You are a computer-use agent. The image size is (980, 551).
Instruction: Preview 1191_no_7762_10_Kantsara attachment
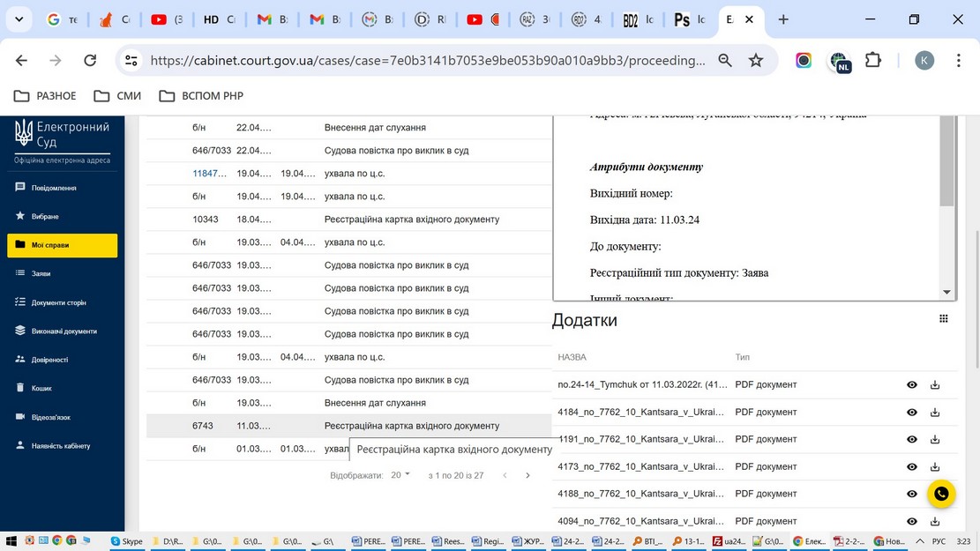(x=912, y=439)
